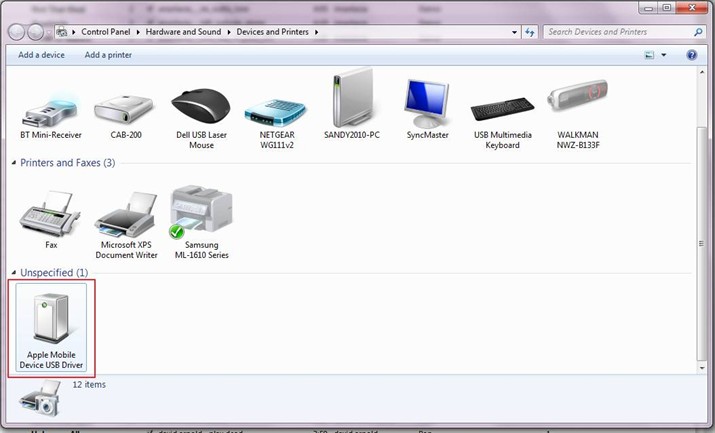Select Microsoft XPS Document Writer icon
The image size is (715, 433).
coord(126,215)
